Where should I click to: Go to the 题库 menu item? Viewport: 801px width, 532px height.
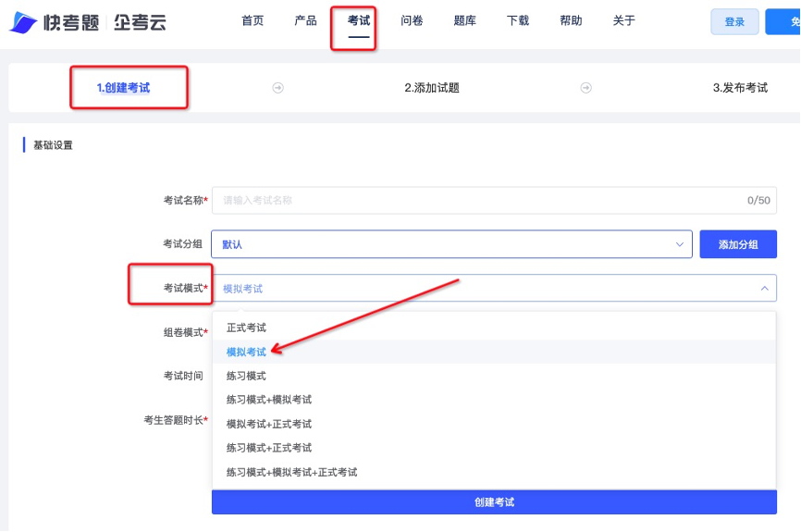pyautogui.click(x=465, y=21)
